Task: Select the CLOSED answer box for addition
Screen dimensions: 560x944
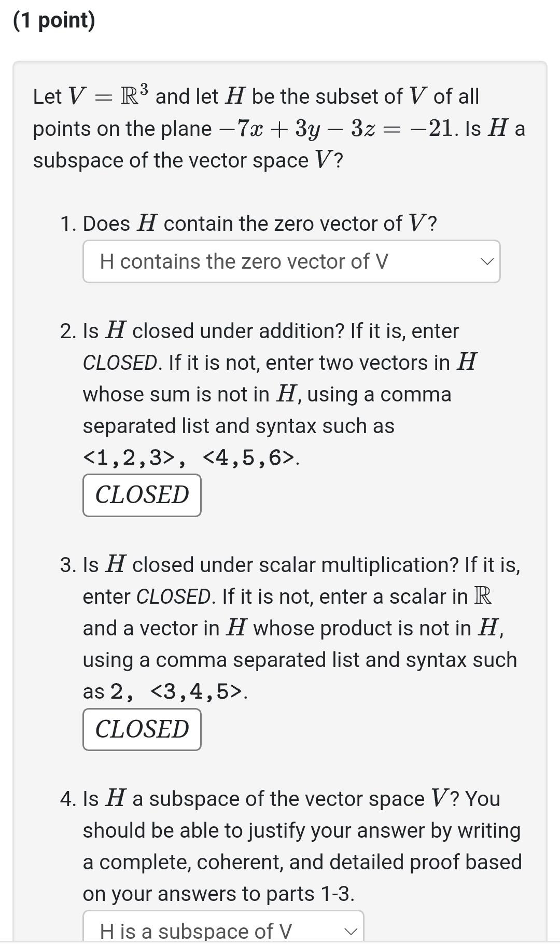Action: click(x=141, y=495)
